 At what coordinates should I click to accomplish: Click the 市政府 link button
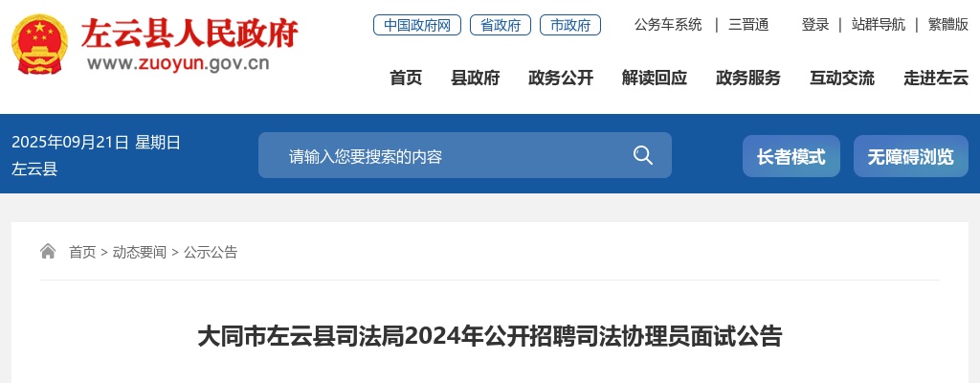pos(570,25)
